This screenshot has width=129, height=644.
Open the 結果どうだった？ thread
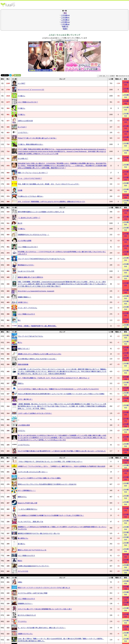(24, 349)
